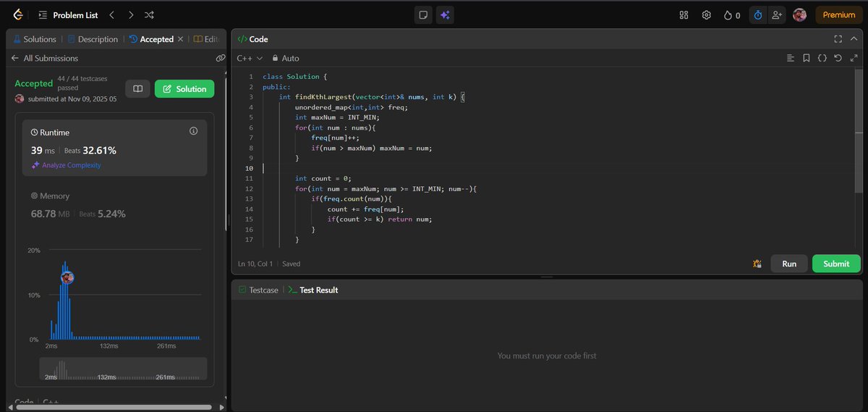The height and width of the screenshot is (412, 868).
Task: Open the AI sparkle assistant button
Action: [445, 14]
